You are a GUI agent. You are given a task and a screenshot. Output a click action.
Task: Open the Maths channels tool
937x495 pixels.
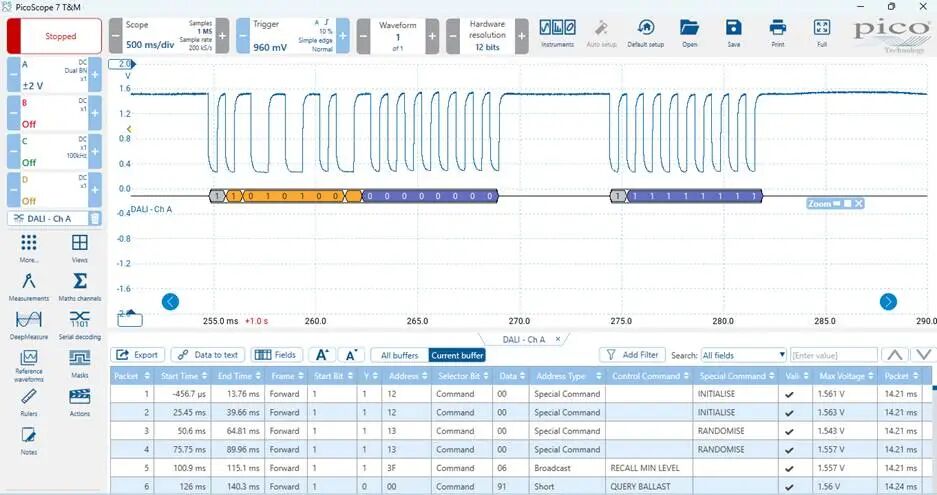click(x=79, y=286)
